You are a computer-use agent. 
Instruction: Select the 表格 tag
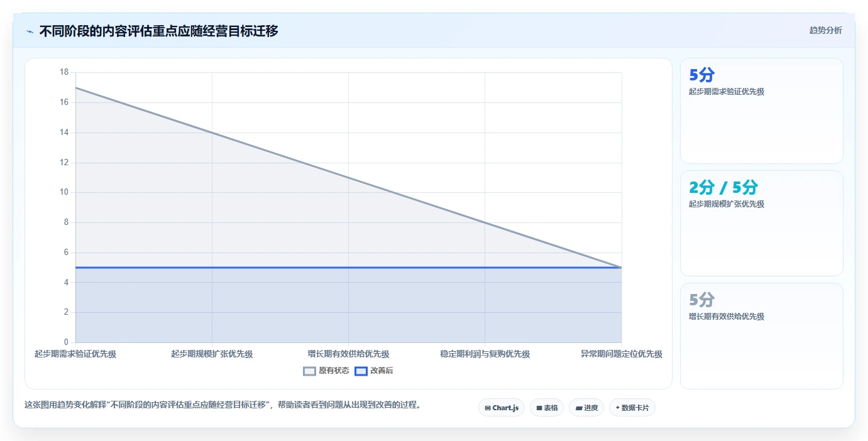pyautogui.click(x=547, y=408)
